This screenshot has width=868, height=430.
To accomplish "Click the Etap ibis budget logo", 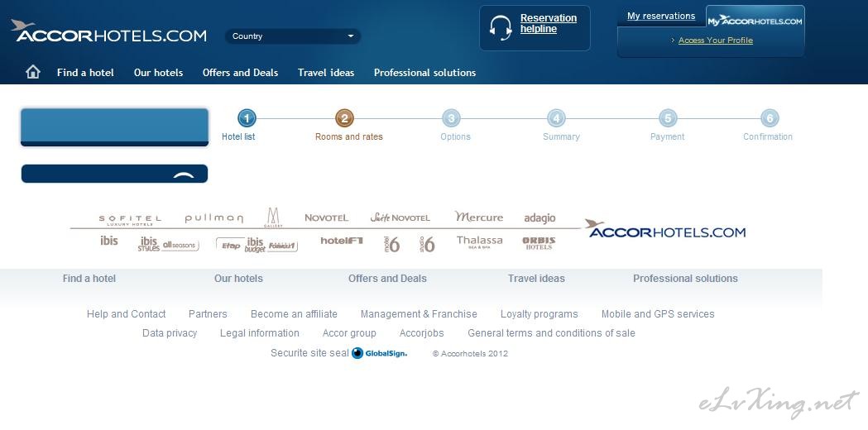I will point(257,245).
